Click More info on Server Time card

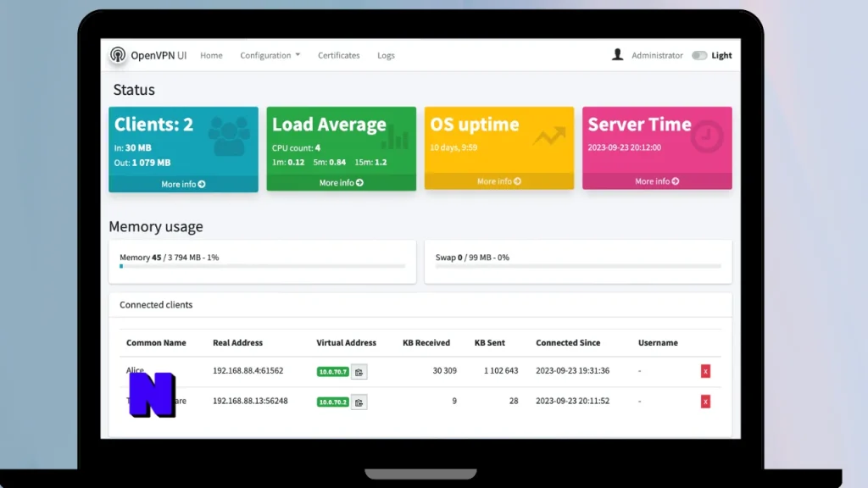657,181
